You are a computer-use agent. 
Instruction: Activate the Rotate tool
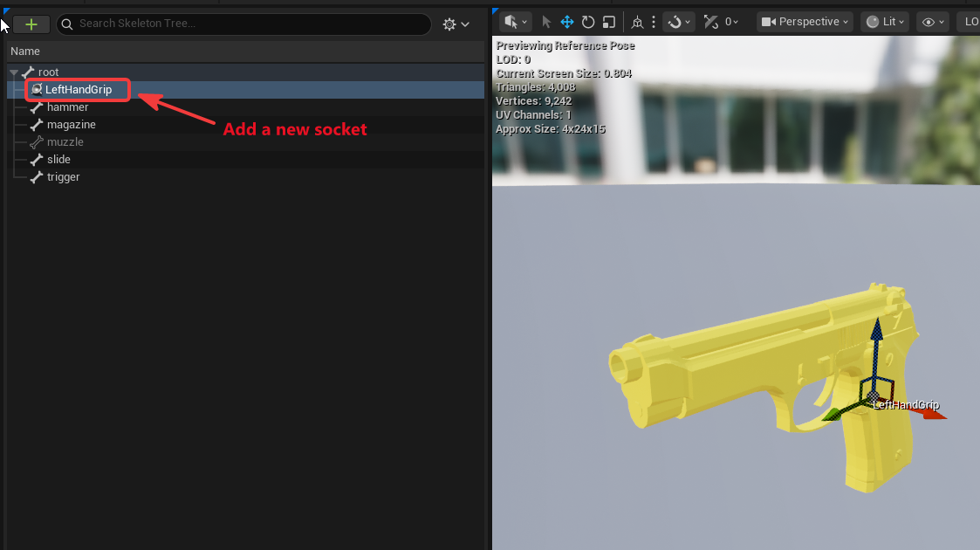(588, 22)
